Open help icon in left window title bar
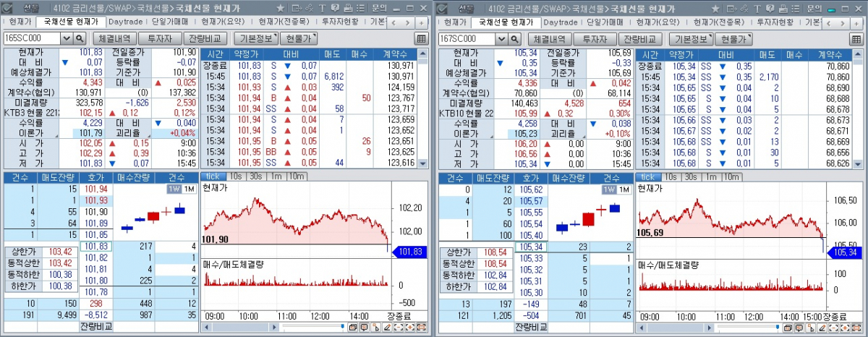The height and width of the screenshot is (337, 868). (x=335, y=8)
